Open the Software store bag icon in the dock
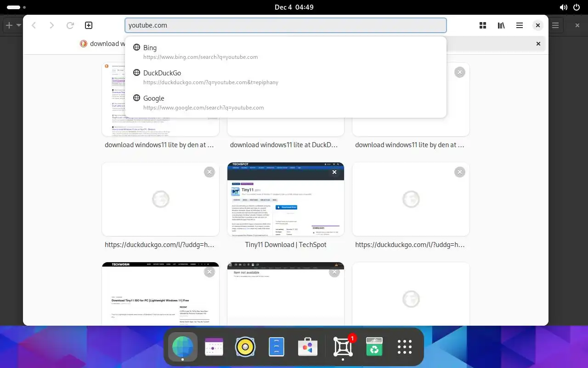This screenshot has width=588, height=368. pos(308,347)
